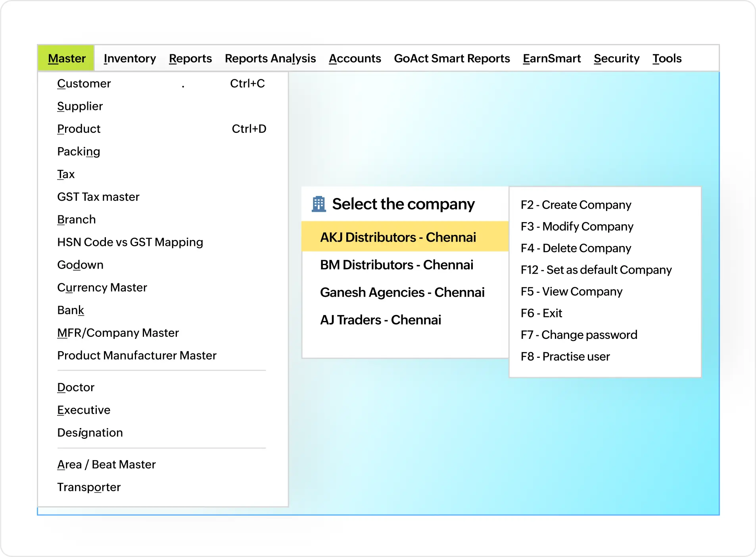The width and height of the screenshot is (756, 557).
Task: Select HSN Code vs GST Mapping
Action: [130, 242]
